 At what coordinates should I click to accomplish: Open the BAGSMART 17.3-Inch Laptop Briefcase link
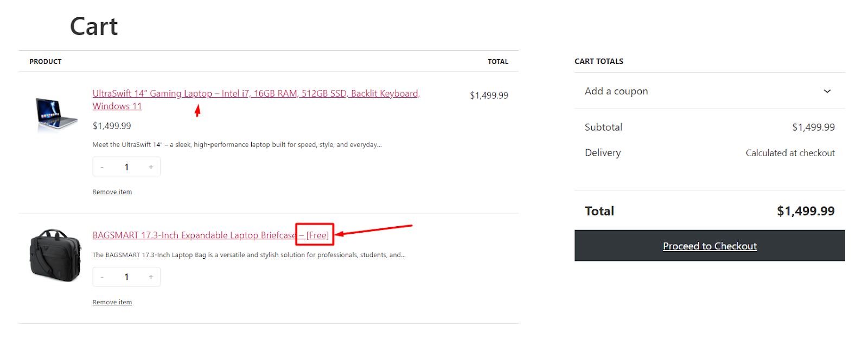(x=210, y=235)
